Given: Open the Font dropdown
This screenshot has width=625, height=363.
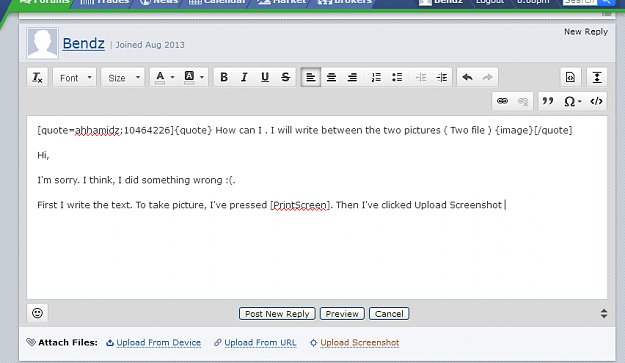Looking at the screenshot, I should click(75, 77).
